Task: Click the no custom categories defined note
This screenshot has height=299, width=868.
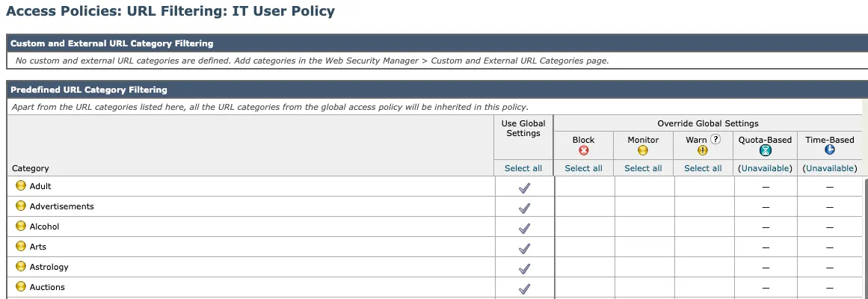Action: pos(312,61)
